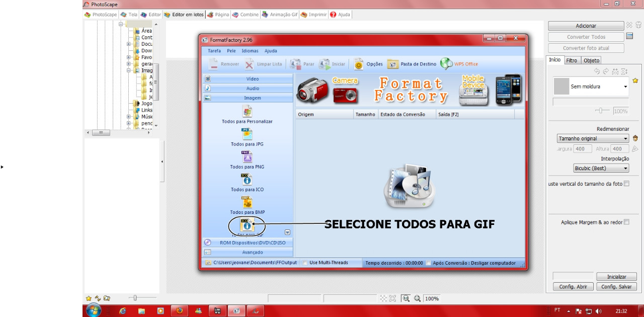The image size is (644, 317).
Task: Click the Todos para JPG icon
Action: point(247,134)
